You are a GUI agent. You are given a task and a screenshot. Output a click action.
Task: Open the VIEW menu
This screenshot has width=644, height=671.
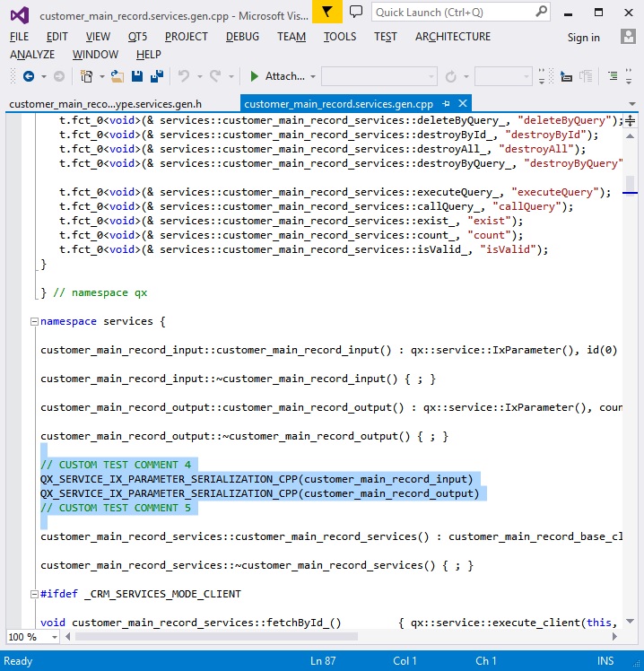[98, 37]
